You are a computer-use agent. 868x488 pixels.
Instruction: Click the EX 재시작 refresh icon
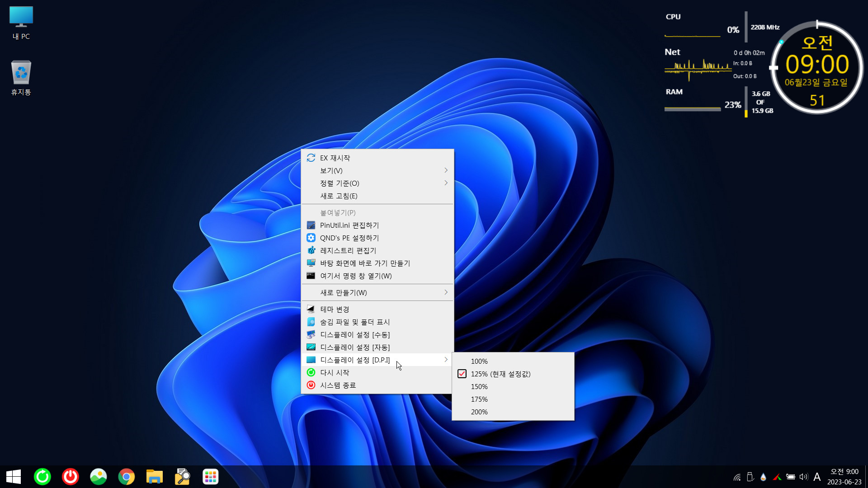311,158
